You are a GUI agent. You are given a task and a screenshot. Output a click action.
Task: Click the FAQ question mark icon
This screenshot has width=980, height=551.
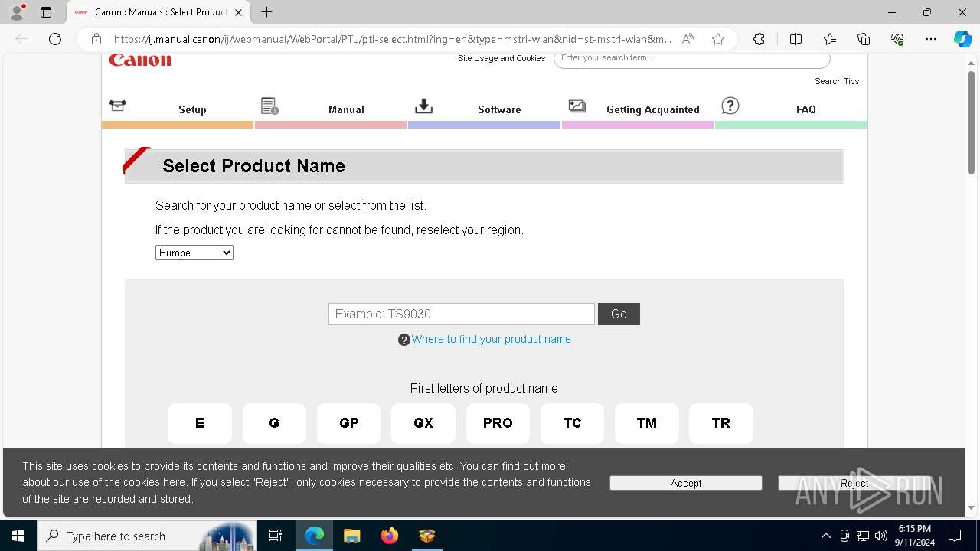pos(730,106)
